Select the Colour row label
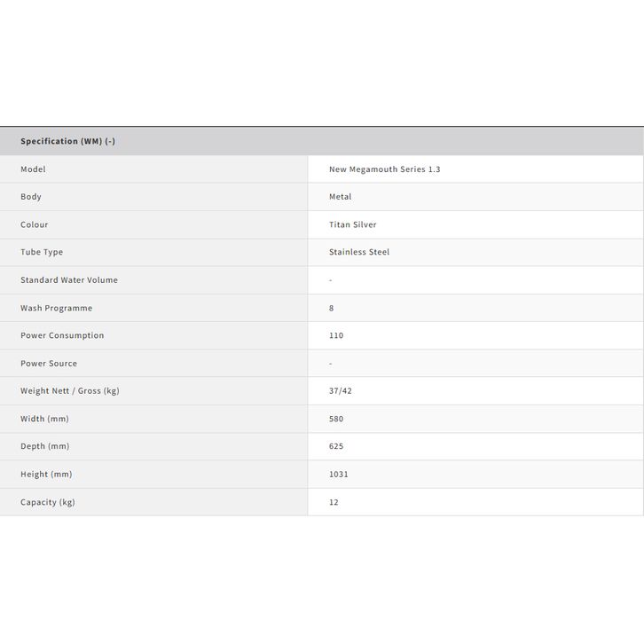Image resolution: width=644 pixels, height=644 pixels. coord(35,225)
